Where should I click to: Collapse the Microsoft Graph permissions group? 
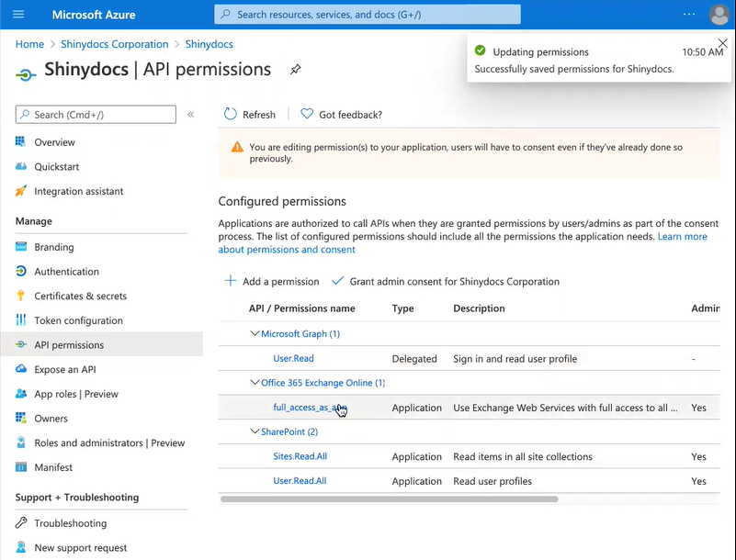255,334
